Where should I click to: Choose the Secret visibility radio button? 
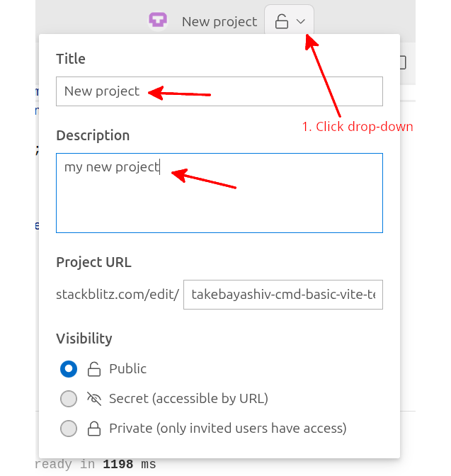pos(69,399)
